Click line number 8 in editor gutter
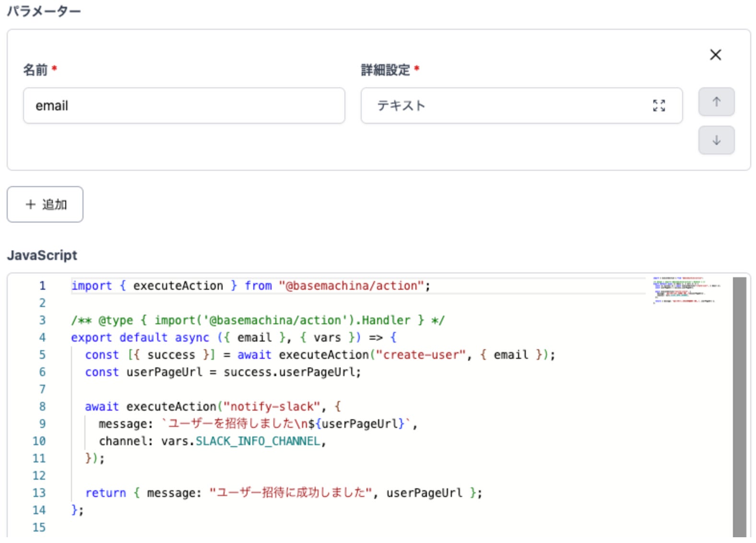 (x=42, y=407)
